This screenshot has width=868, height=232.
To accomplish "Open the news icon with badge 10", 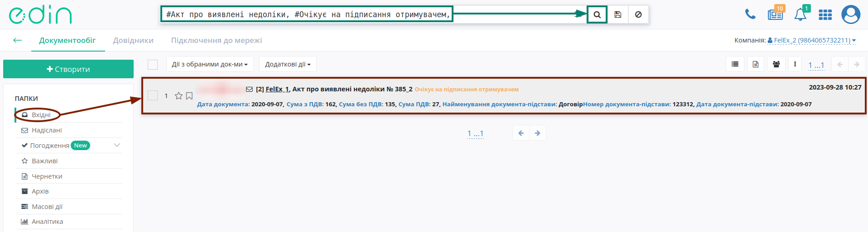I will [776, 14].
